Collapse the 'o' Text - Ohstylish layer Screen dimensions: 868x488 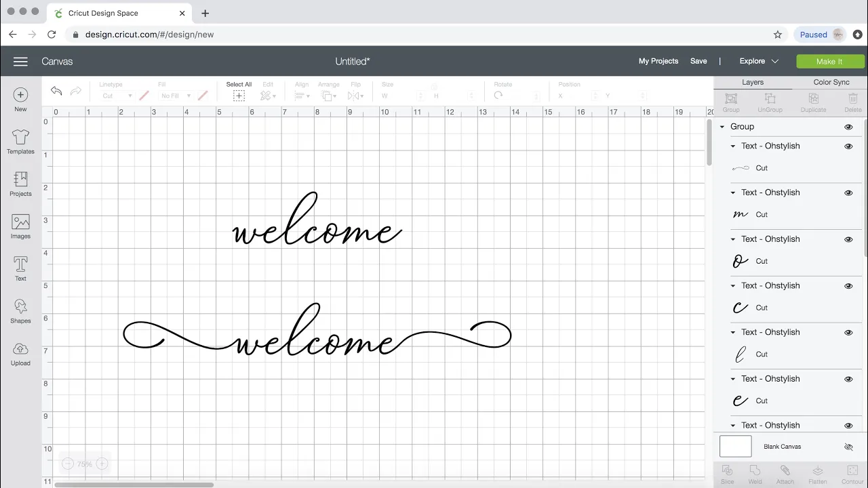coord(733,239)
